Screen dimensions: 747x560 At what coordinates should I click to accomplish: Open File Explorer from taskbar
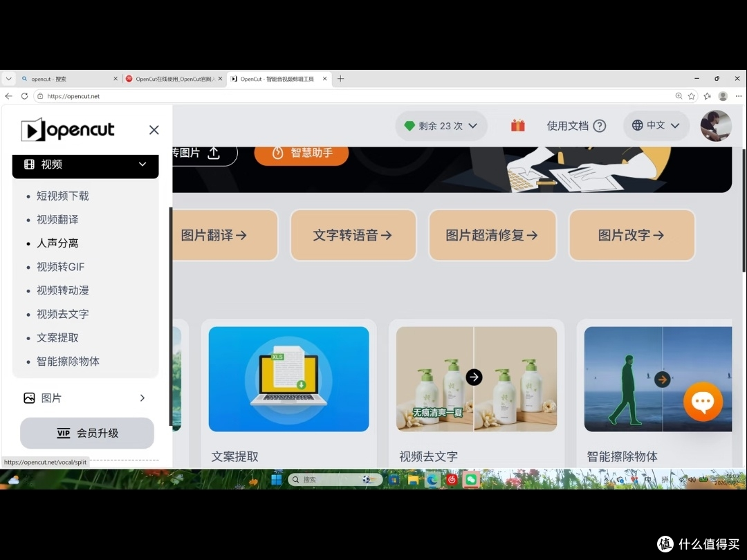pos(412,480)
